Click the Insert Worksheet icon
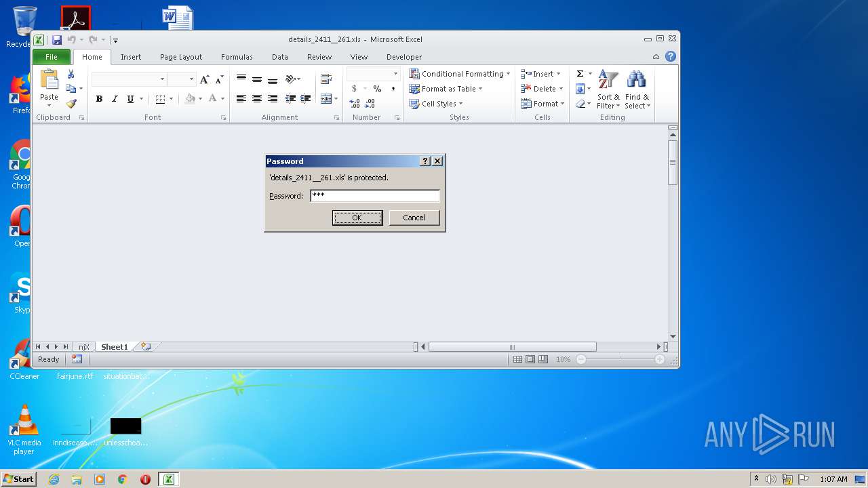868x488 pixels. 146,347
